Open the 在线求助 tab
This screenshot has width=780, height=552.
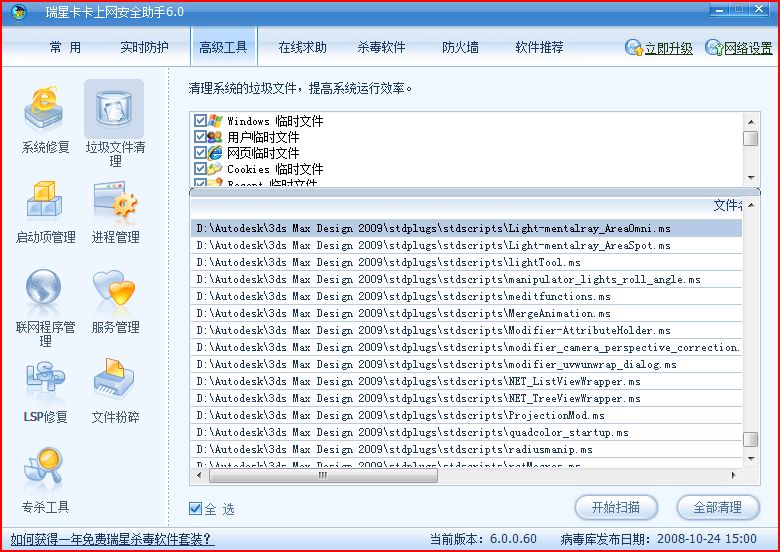(x=302, y=47)
